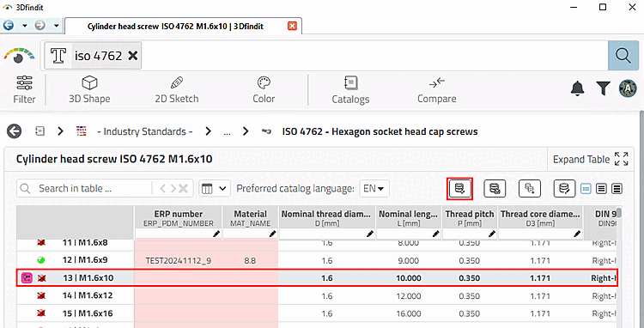Open the Preferred catalog language EN dropdown
The image size is (644, 328).
pos(374,189)
